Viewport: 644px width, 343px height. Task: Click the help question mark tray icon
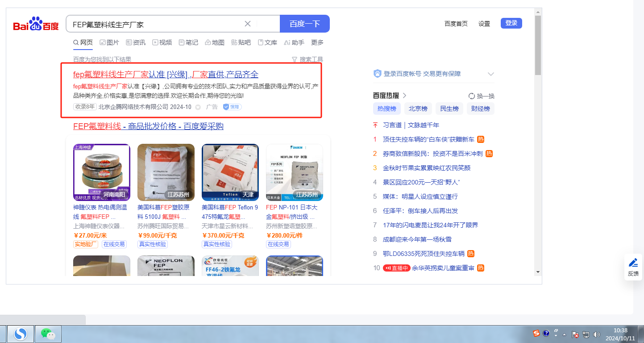coord(546,334)
